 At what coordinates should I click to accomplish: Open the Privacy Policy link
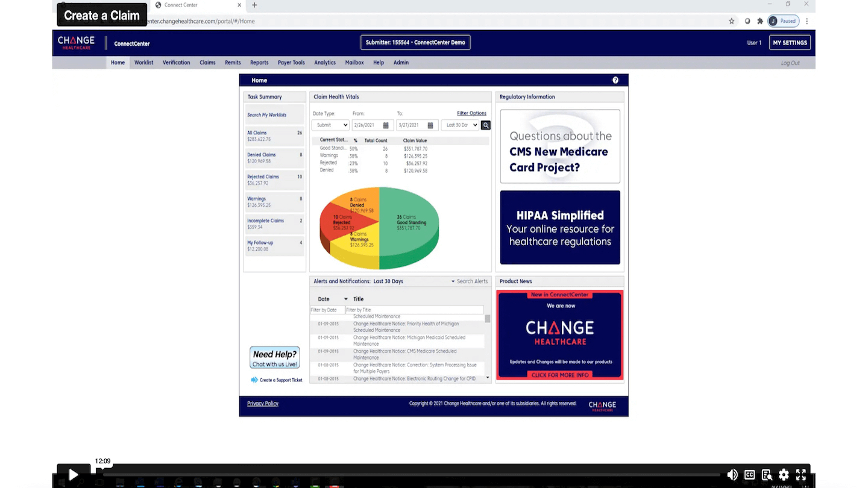click(x=263, y=404)
